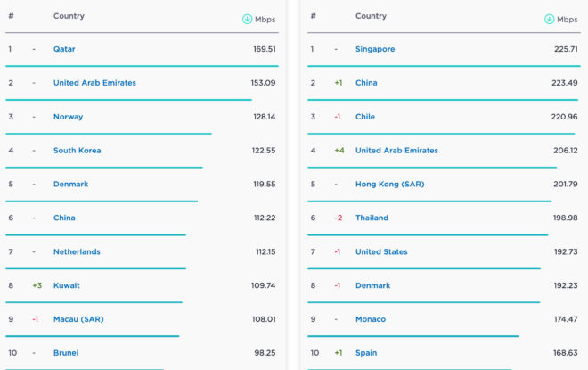Viewport: 588px width, 370px height.
Task: Click the +3 rank change next to Kuwait
Action: (37, 285)
